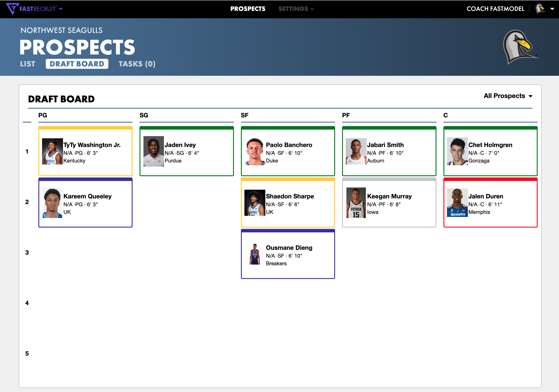Open Chet Holmgren prospect name
The image size is (559, 392).
coord(490,145)
